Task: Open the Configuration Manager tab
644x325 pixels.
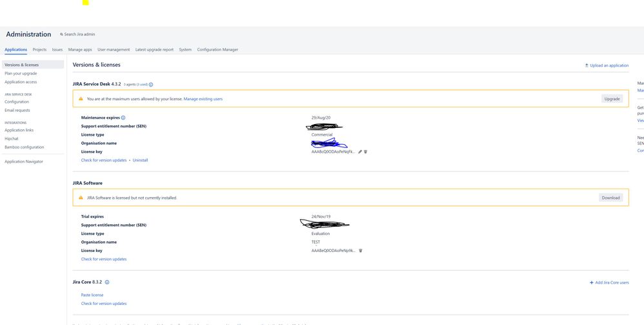Action: point(217,50)
